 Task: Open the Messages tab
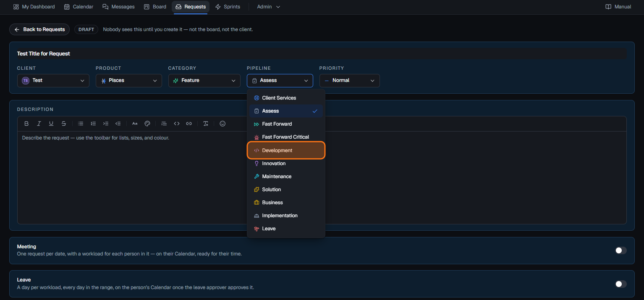118,7
